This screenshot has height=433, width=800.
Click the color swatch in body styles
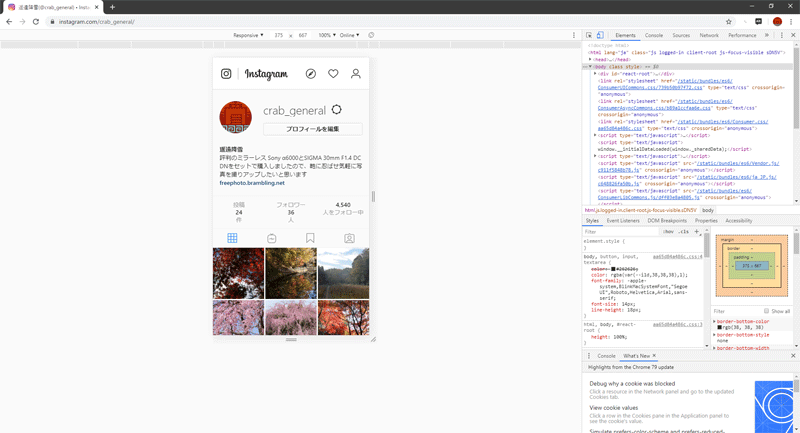pos(613,269)
